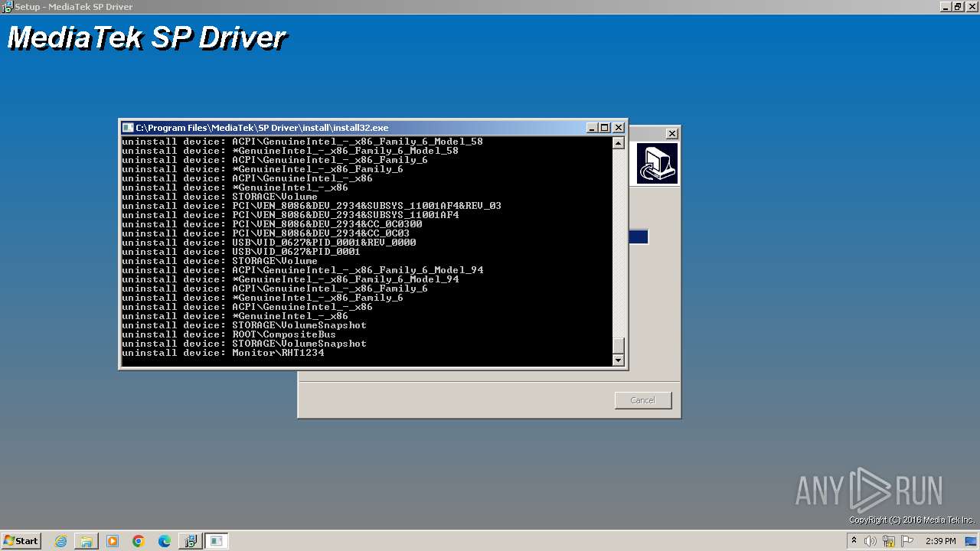This screenshot has height=551, width=980.
Task: Click the console scrollbar up arrow
Action: [x=619, y=143]
